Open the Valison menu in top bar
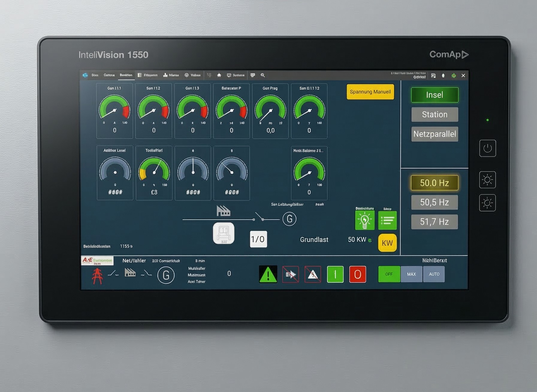The width and height of the screenshot is (537, 392). point(193,75)
